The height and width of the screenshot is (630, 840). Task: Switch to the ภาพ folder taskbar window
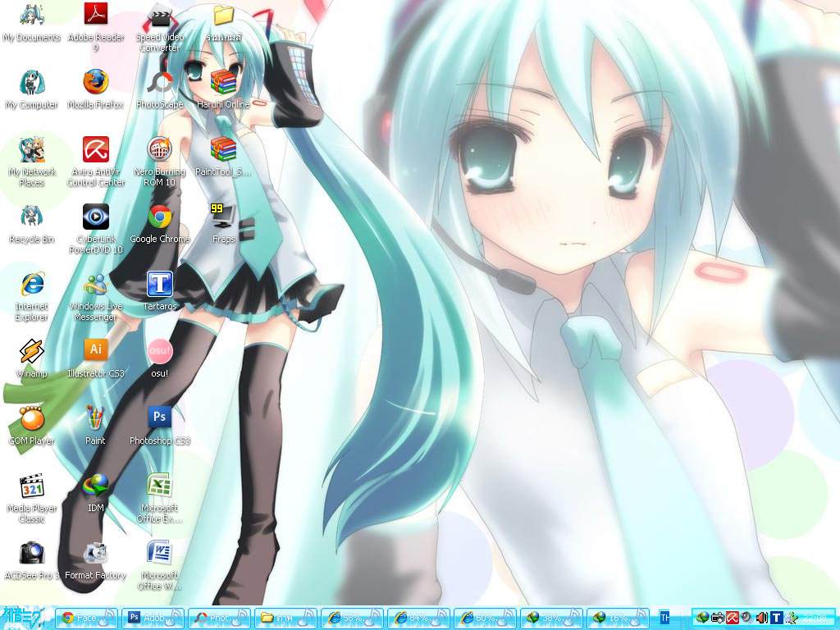pyautogui.click(x=286, y=618)
